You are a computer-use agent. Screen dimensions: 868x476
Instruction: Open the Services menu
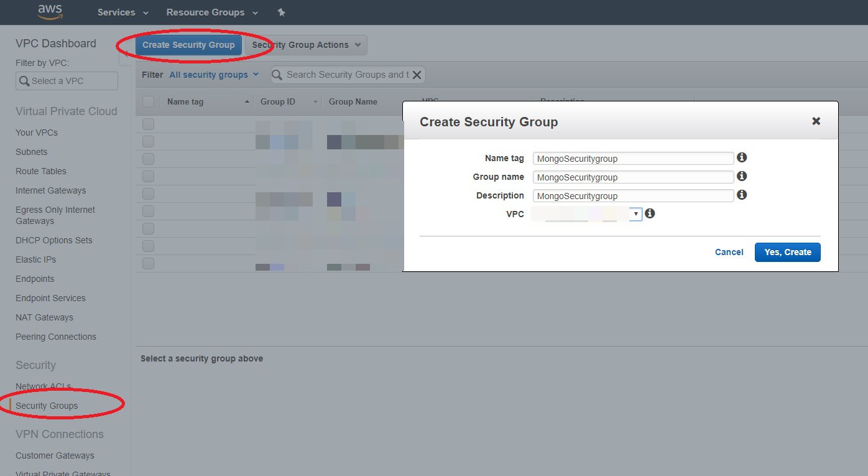pyautogui.click(x=123, y=12)
